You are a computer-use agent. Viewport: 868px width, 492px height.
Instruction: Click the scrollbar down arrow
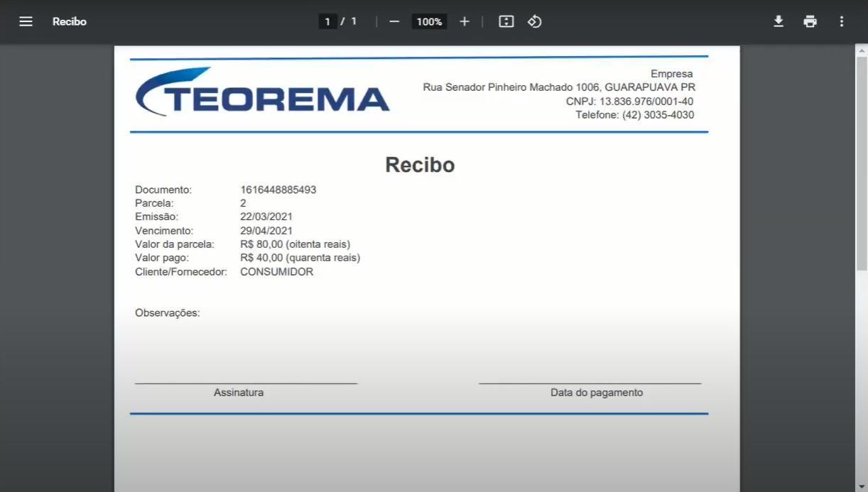click(862, 486)
